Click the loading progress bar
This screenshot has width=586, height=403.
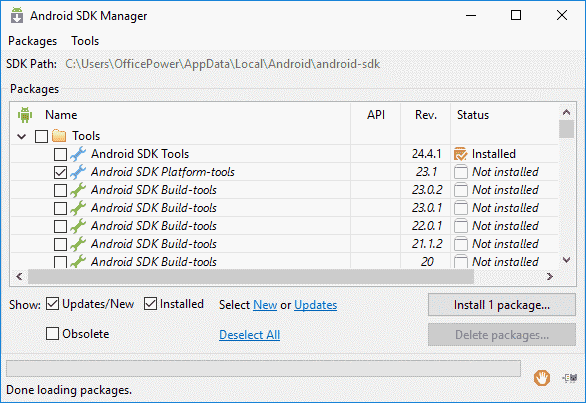(263, 369)
